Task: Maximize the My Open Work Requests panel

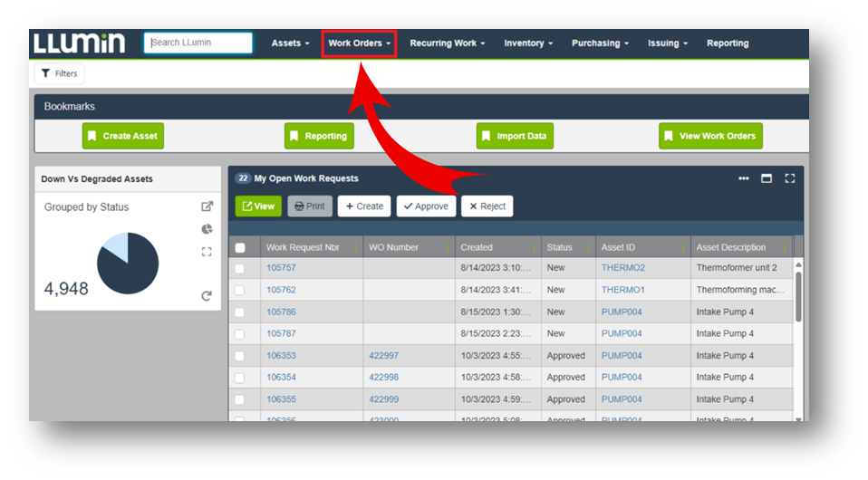Action: pos(767,178)
